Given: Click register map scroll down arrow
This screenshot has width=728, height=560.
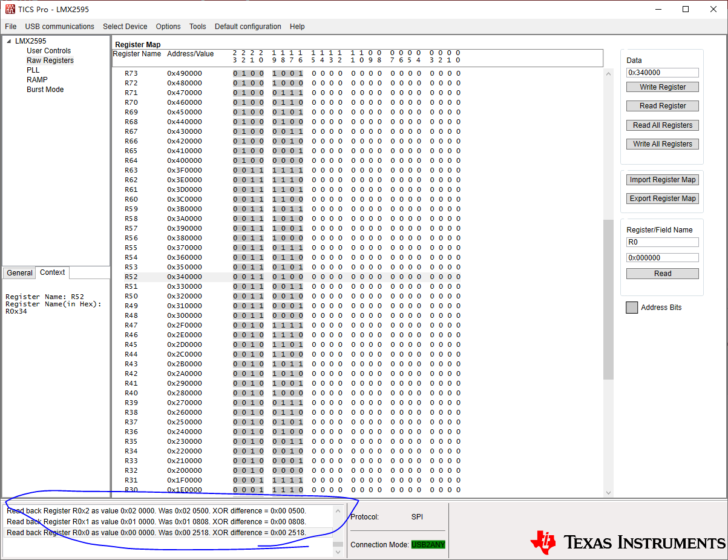Looking at the screenshot, I should coord(608,493).
